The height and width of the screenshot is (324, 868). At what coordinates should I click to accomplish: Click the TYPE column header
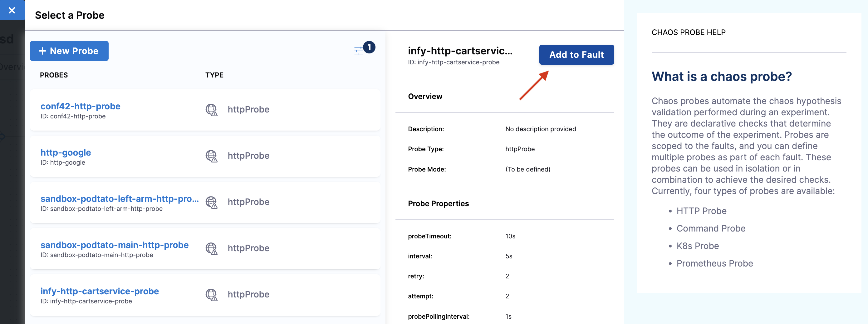[x=214, y=75]
